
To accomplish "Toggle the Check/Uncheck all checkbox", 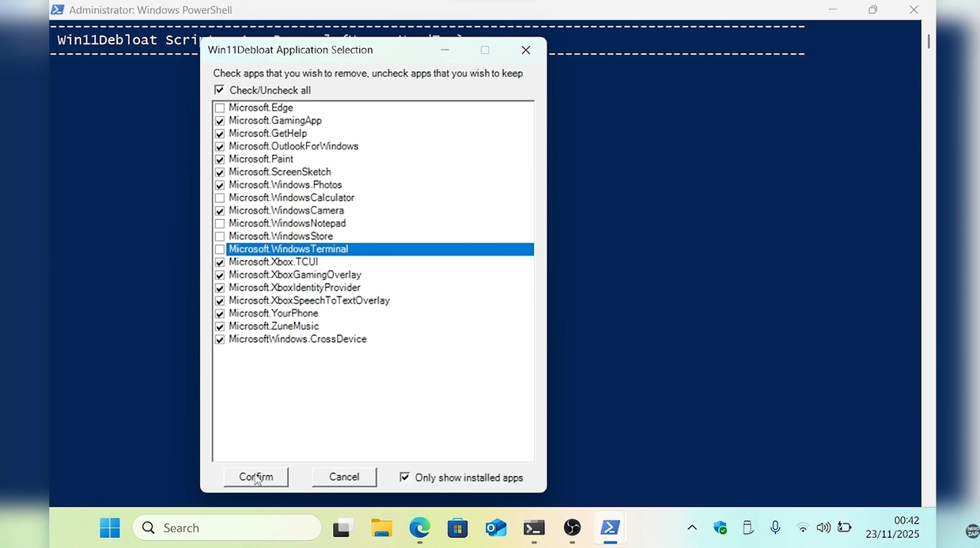I will coord(220,90).
